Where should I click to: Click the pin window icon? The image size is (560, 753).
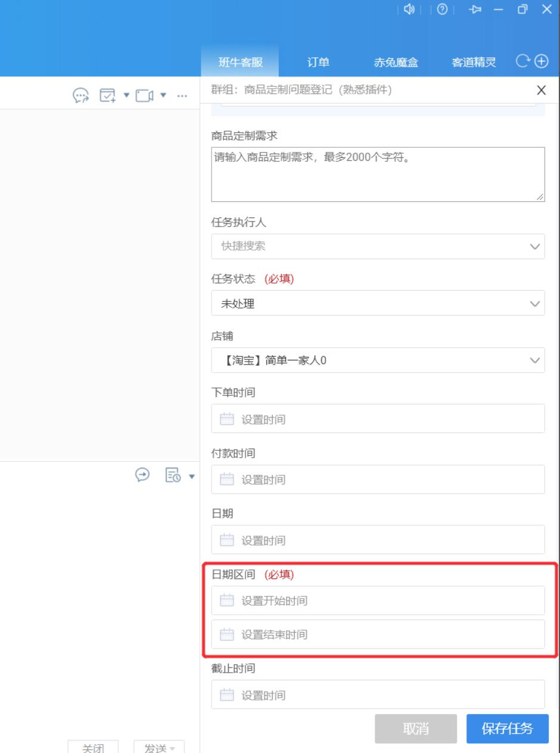pos(475,10)
